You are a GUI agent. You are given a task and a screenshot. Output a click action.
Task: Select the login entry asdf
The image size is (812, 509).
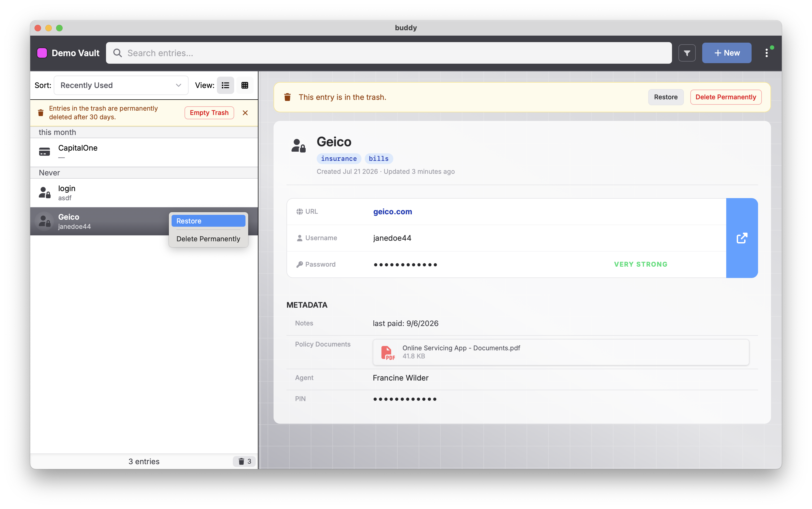144,192
